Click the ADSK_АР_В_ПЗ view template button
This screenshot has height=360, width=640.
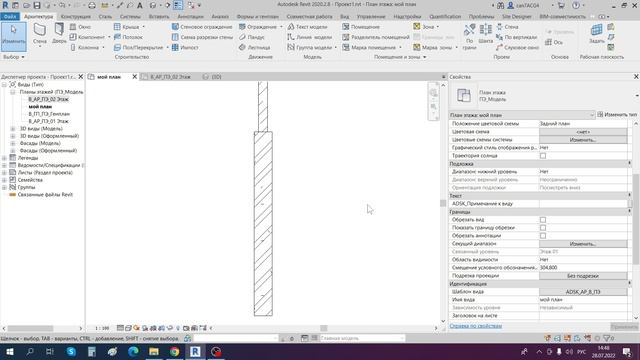tap(583, 292)
